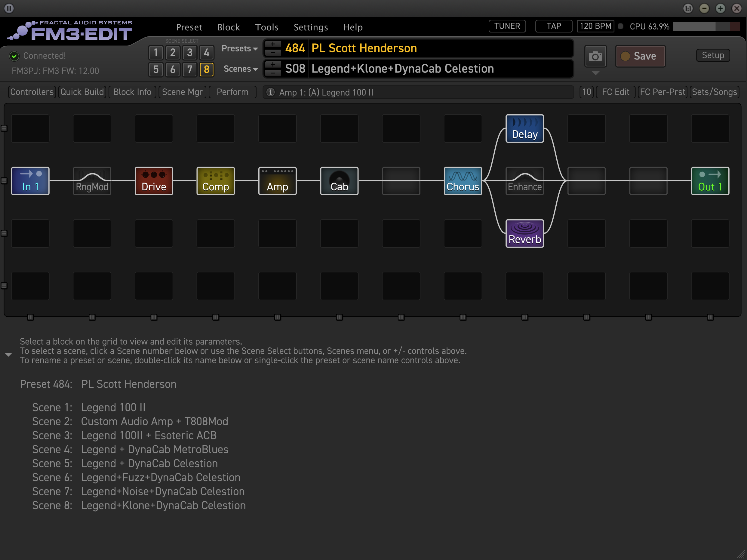Select the Reverb block icon
747x560 pixels.
coord(524,233)
